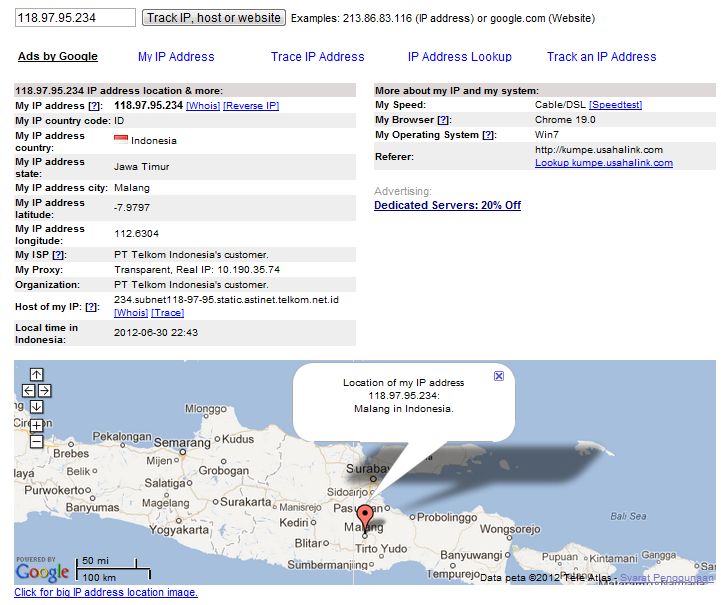Open the Speedtest link
Screen dimensions: 721x605
tap(615, 105)
